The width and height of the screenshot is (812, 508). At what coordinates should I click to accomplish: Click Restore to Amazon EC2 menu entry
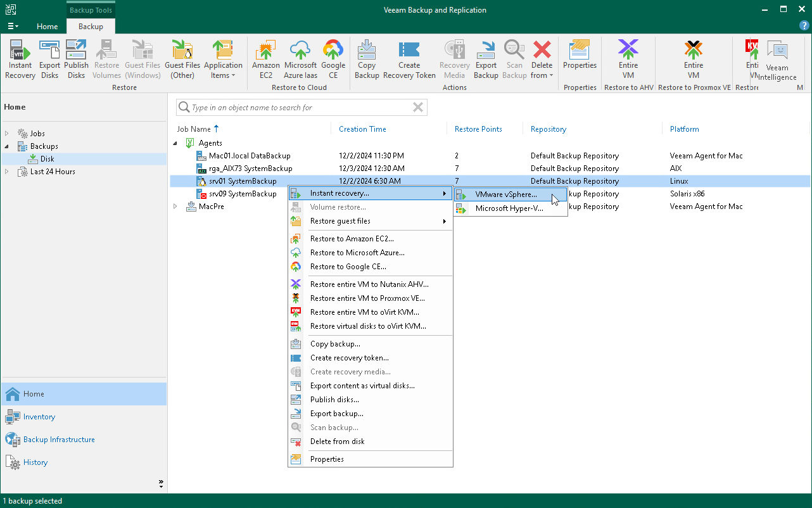(x=371, y=239)
